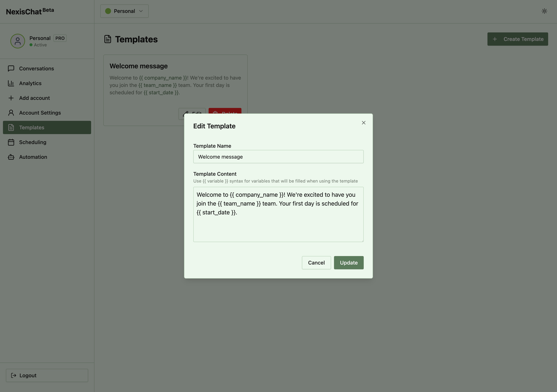Click the Add account plus icon
This screenshot has width=557, height=392.
11,98
